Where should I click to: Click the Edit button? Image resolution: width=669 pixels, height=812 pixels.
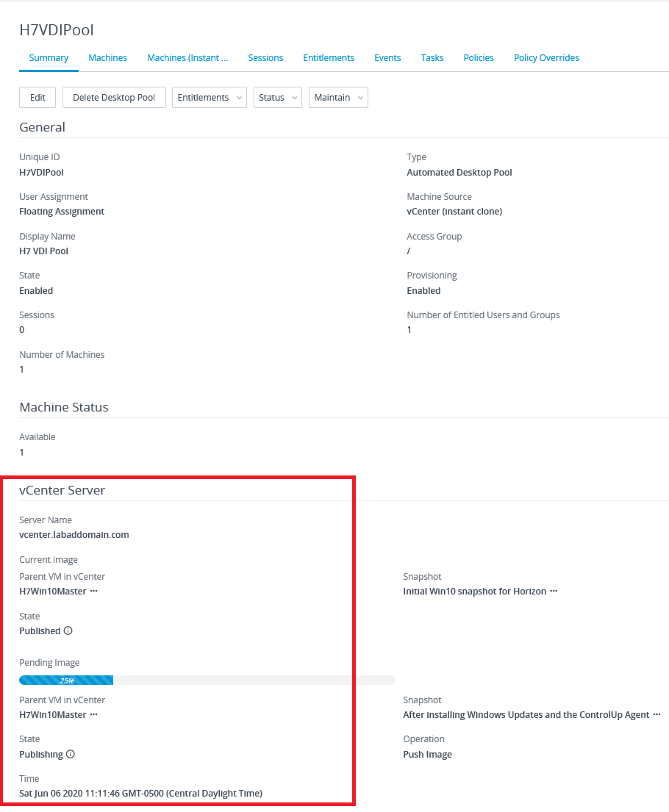click(x=37, y=98)
